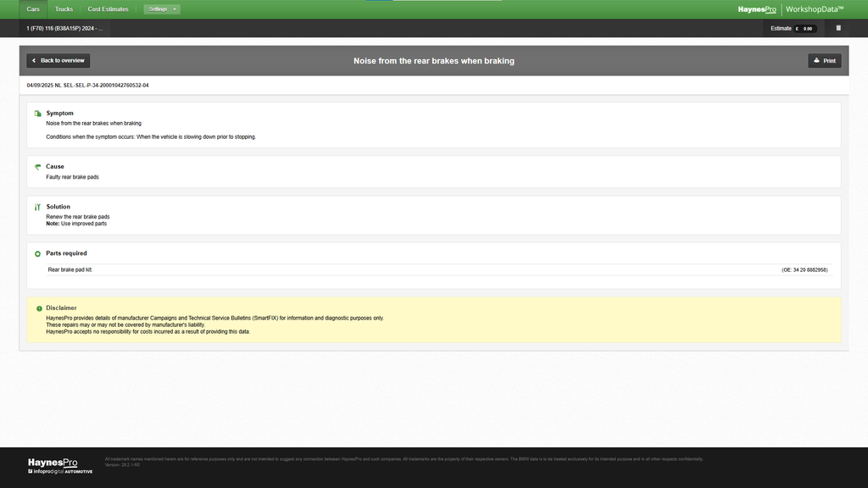Click the OE number 34 20 8882958
The width and height of the screenshot is (868, 488).
point(804,270)
